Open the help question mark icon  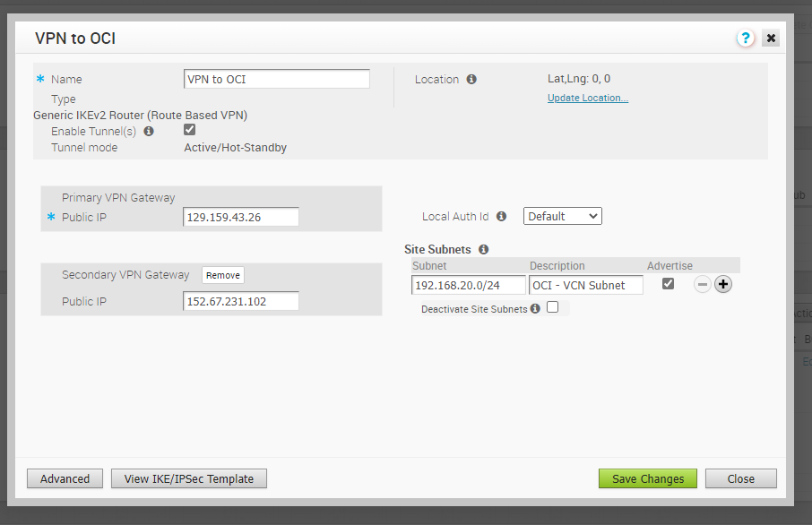(745, 38)
